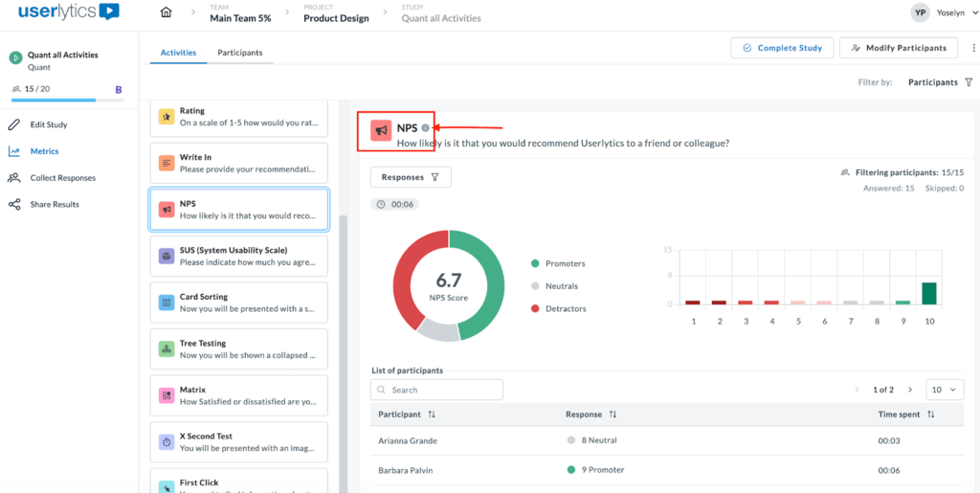Click the 8 Neutral response cell
Image resolution: width=980 pixels, height=493 pixels.
591,440
